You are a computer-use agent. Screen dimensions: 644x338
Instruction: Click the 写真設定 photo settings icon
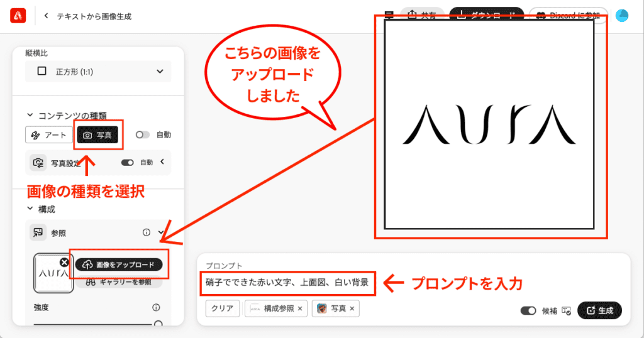click(37, 163)
